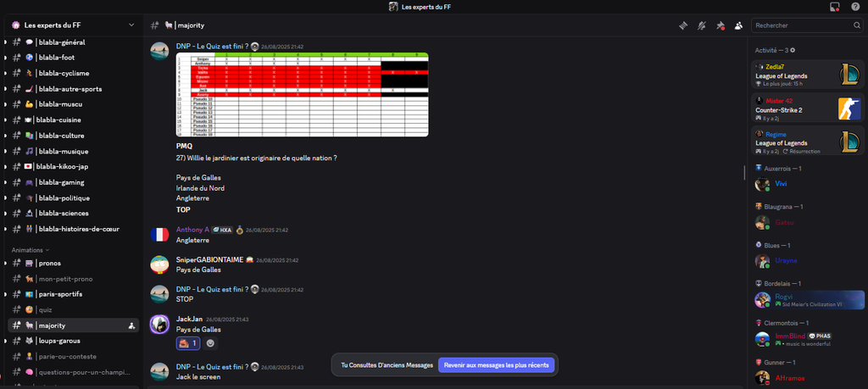Viewport: 868px width, 389px height.
Task: Click the Rechercher search field
Action: point(801,25)
